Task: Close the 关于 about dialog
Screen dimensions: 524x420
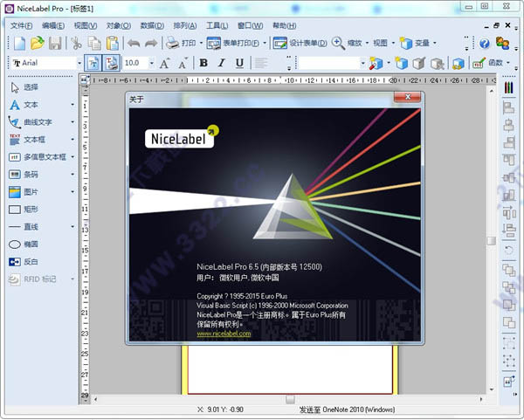Action: click(x=407, y=97)
